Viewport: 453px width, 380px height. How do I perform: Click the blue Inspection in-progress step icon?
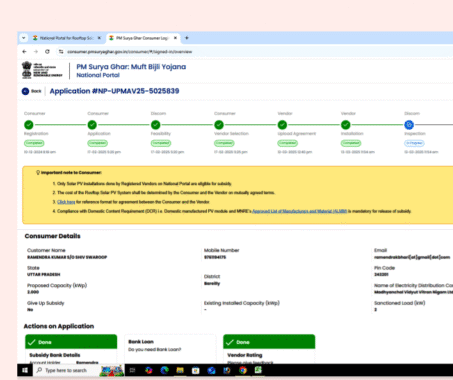pos(409,125)
